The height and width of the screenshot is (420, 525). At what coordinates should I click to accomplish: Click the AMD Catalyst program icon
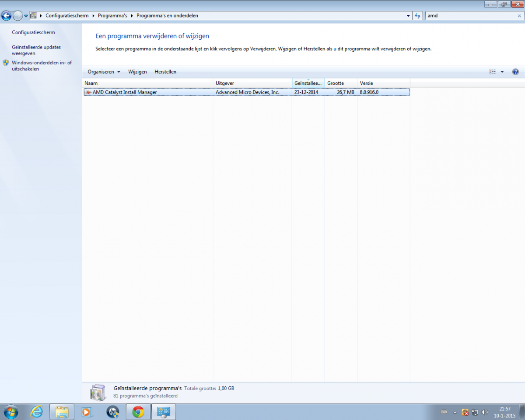[88, 92]
